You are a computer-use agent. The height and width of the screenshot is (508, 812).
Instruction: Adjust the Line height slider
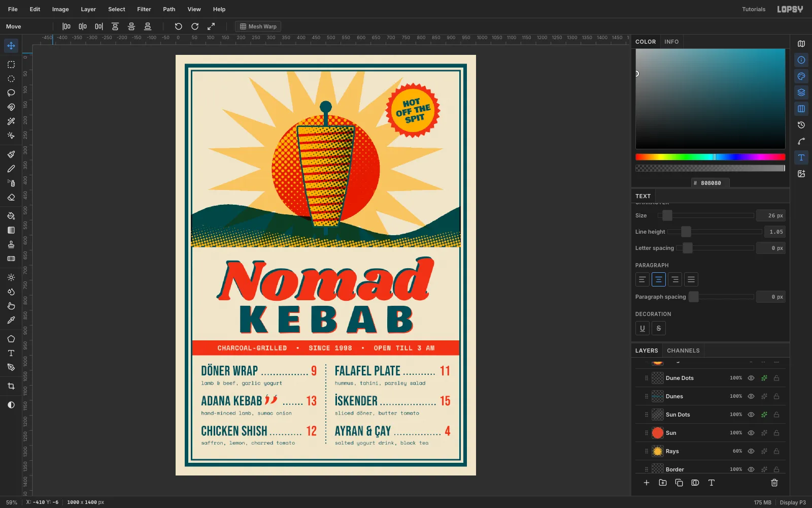tap(715, 232)
